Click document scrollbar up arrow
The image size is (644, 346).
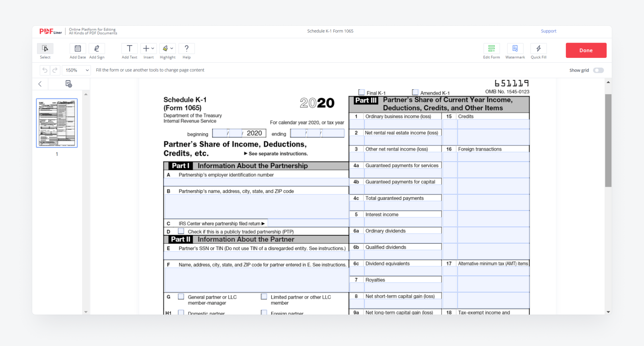click(x=608, y=82)
